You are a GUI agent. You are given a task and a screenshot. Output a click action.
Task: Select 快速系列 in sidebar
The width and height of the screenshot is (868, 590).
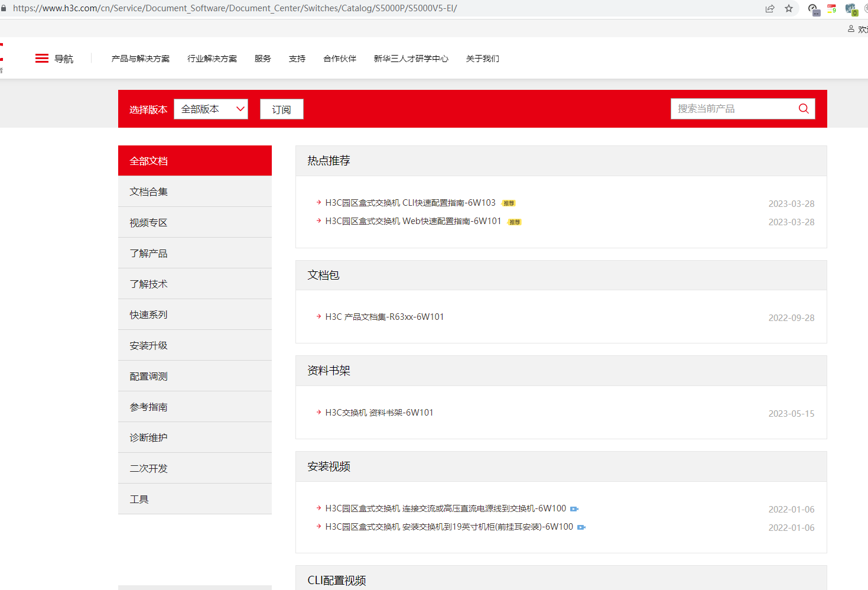[x=195, y=315]
